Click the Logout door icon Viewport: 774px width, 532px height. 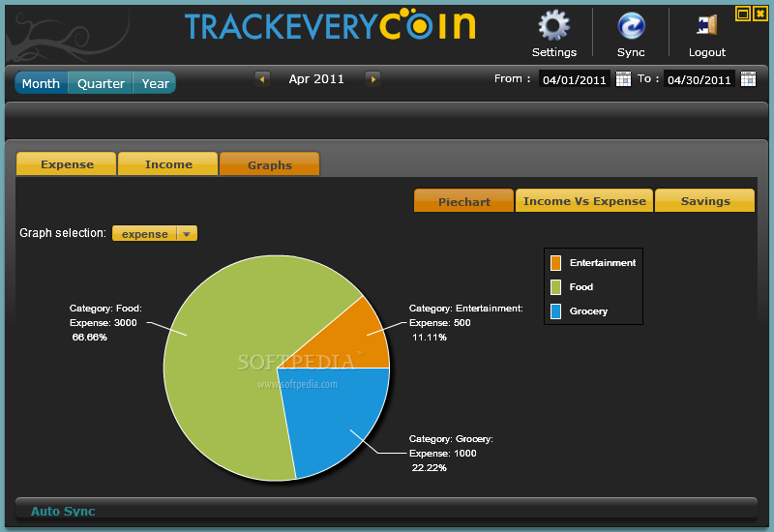tap(707, 25)
